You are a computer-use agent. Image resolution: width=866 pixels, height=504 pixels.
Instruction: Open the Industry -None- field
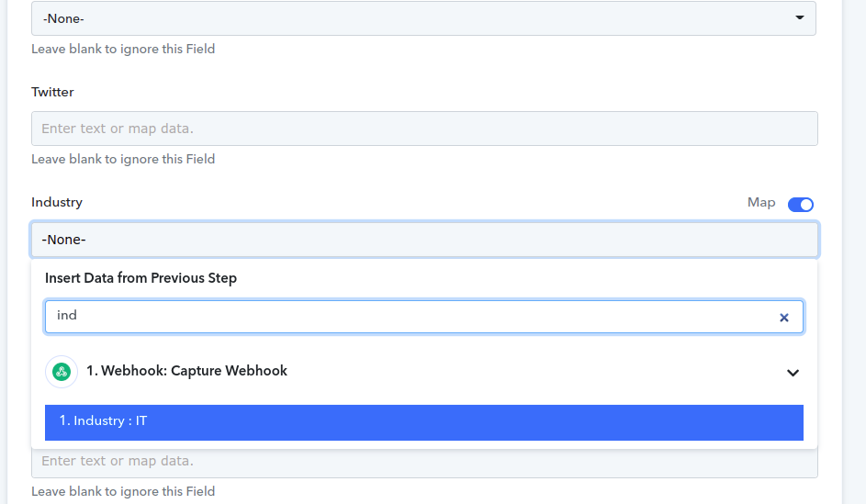tap(424, 240)
